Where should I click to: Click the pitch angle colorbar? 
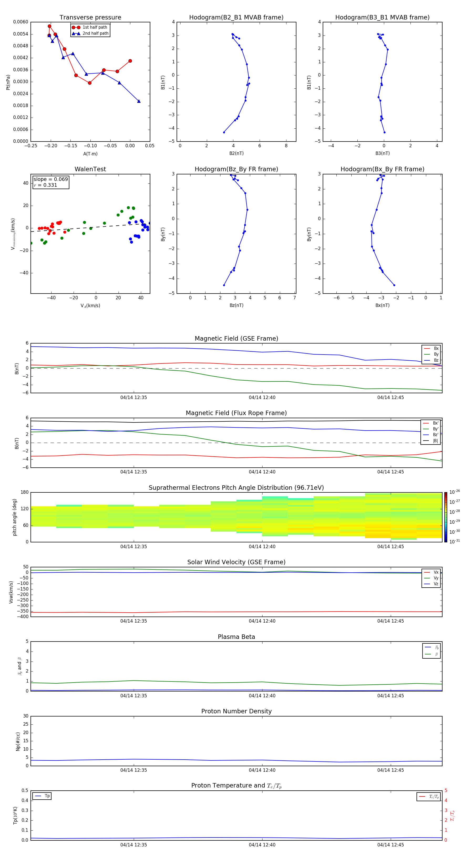tap(446, 517)
